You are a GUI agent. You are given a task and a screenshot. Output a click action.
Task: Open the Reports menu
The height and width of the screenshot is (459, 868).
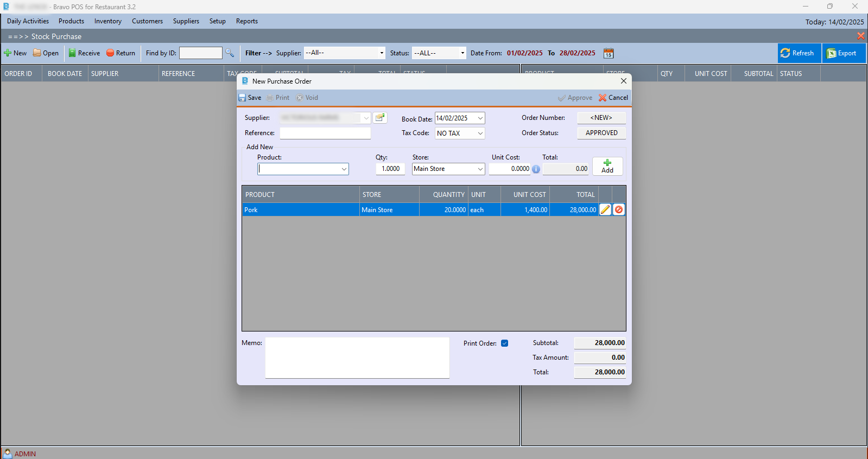pyautogui.click(x=246, y=21)
